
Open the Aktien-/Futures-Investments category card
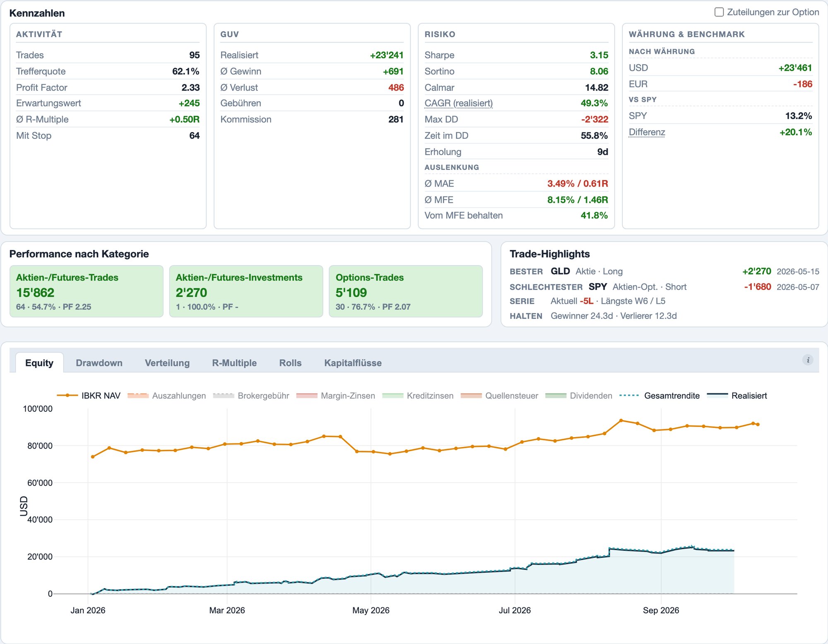click(246, 291)
